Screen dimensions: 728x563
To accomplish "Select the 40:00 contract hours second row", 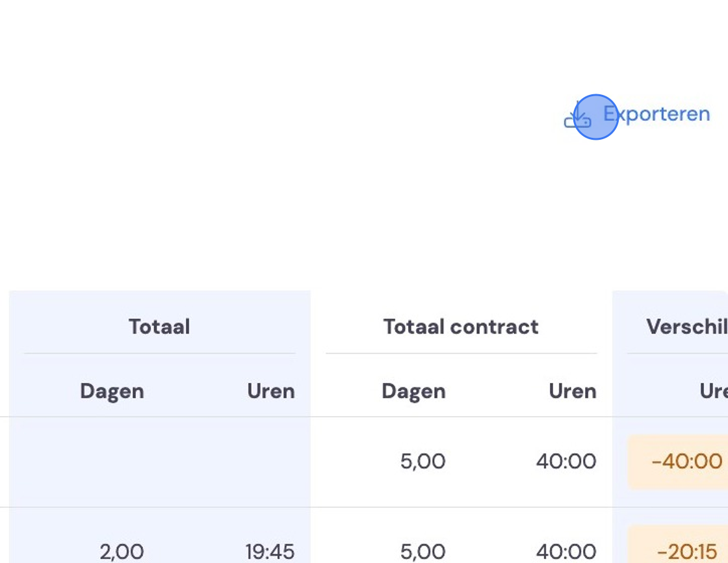I will pyautogui.click(x=566, y=551).
